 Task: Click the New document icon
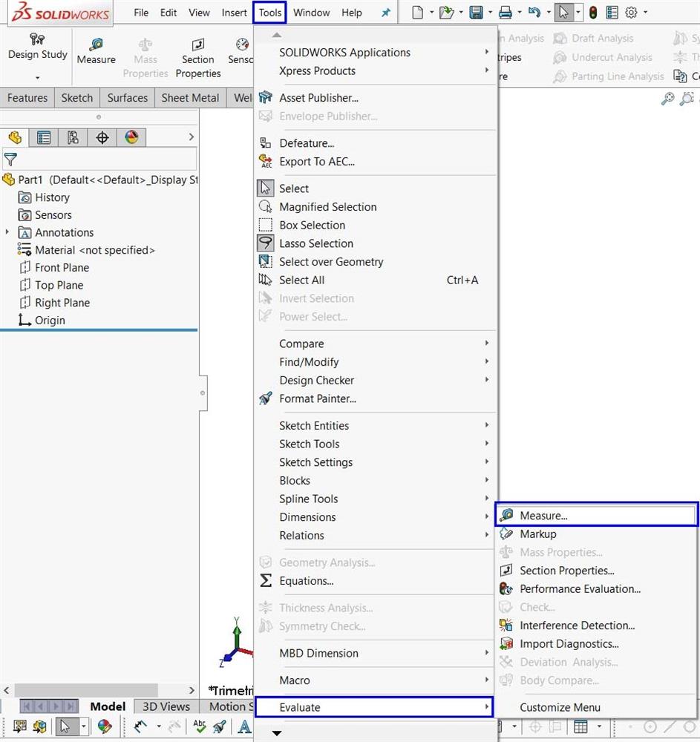(x=417, y=13)
